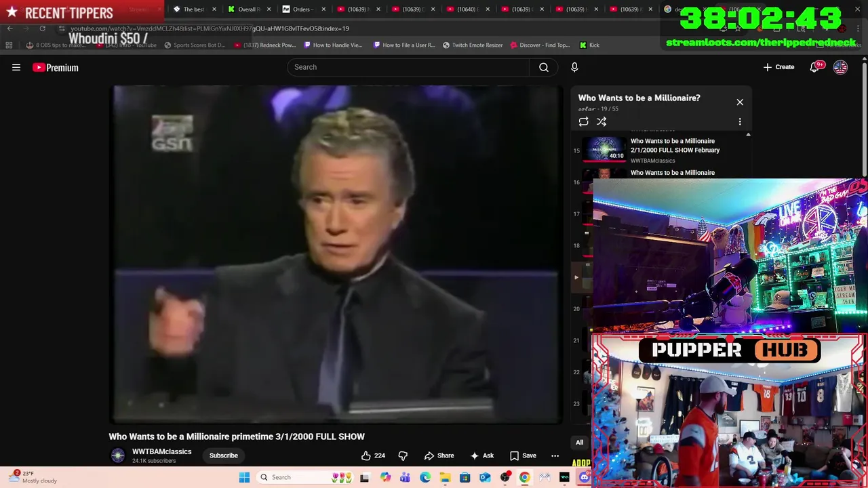This screenshot has width=868, height=488.
Task: Toggle loop playlist
Action: coord(583,121)
